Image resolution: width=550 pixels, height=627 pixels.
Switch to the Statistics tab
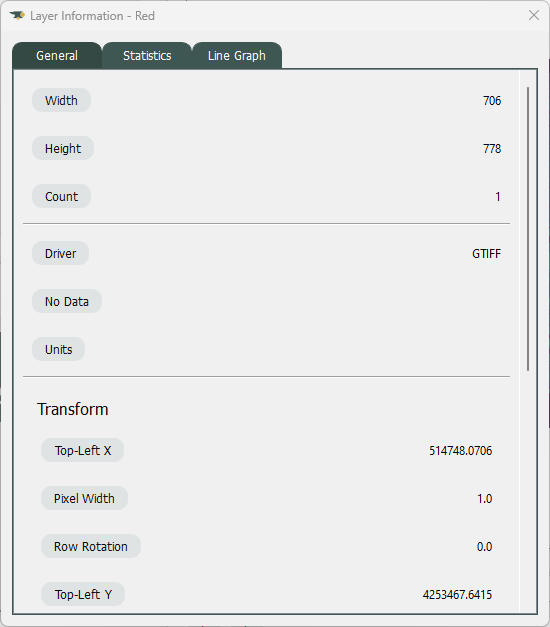click(x=147, y=56)
